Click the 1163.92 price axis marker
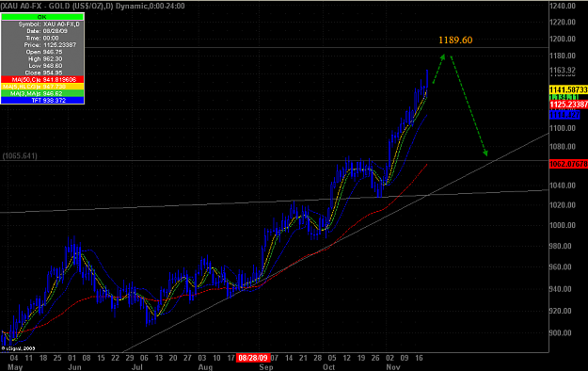This screenshot has height=371, width=588. [x=563, y=71]
